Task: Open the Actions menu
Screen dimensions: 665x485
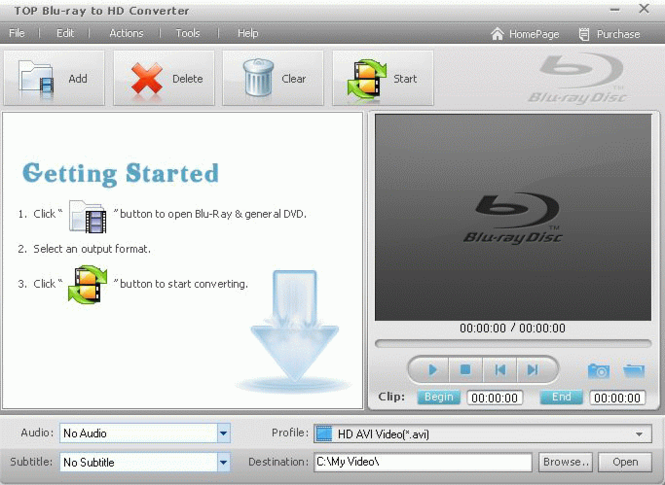Action: (x=126, y=33)
